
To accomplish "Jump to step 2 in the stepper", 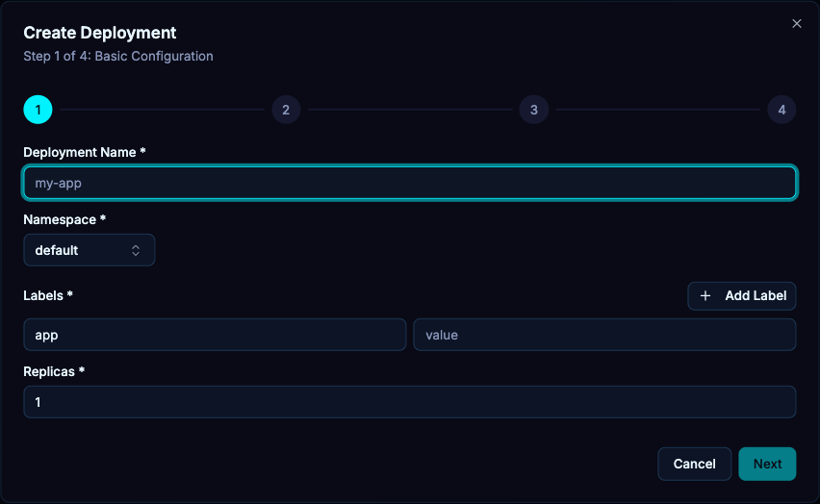I will tap(286, 110).
